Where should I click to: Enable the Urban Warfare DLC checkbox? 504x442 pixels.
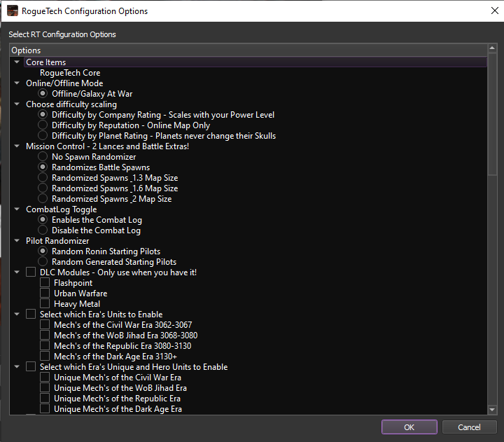tap(45, 293)
